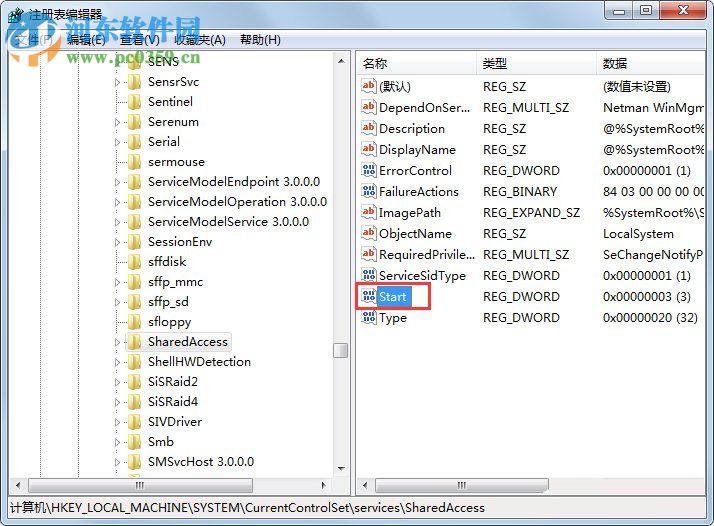Click the string icon beside DependOnService
Viewport: 714px width, 526px height.
368,107
